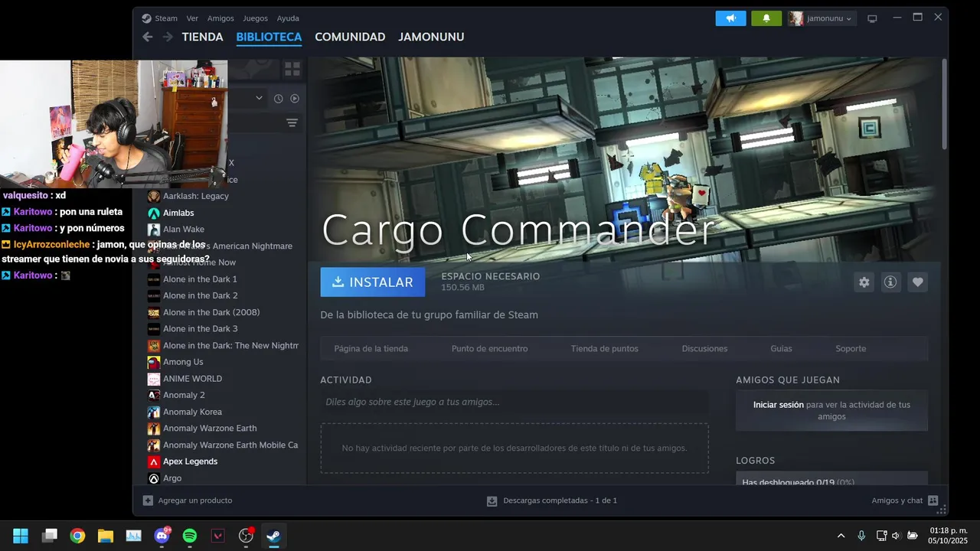Click the activity comment input field
The height and width of the screenshot is (551, 980).
(x=514, y=403)
